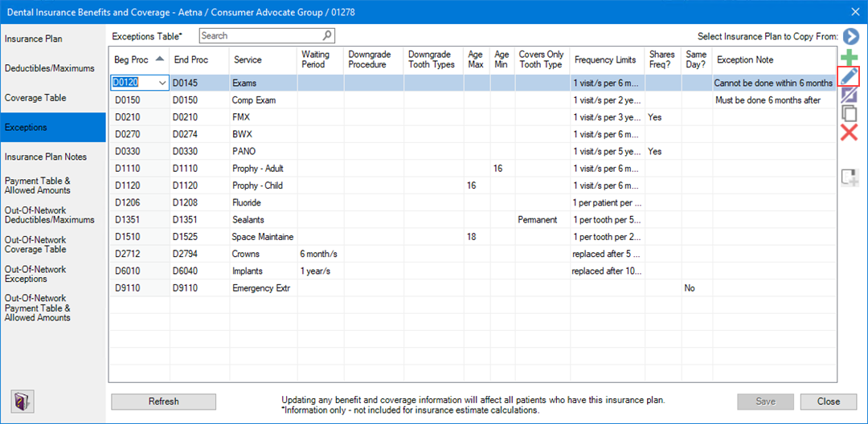Select the Shares Freq cell for FMX
Viewport: 868px width, 424px height.
pyautogui.click(x=662, y=117)
